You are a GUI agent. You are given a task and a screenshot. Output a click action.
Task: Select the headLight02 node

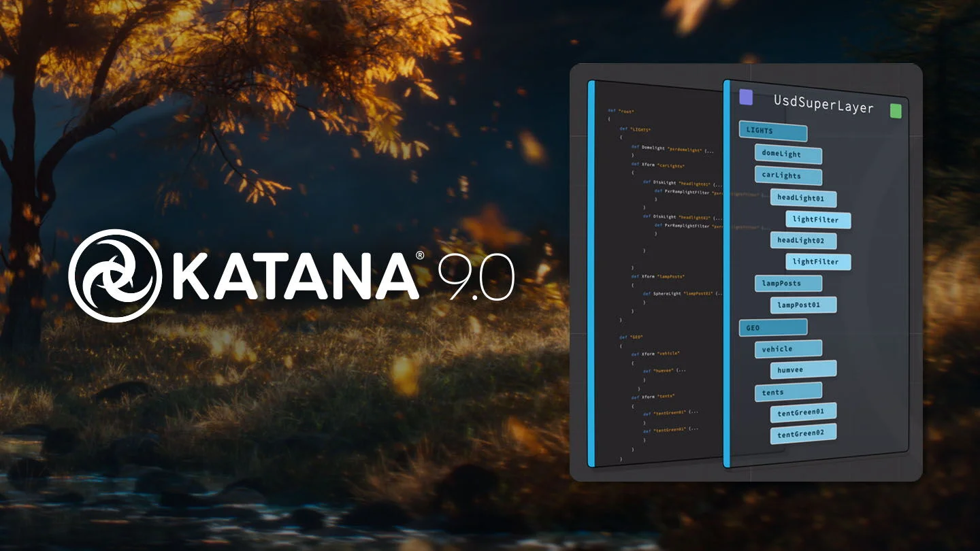coord(803,240)
